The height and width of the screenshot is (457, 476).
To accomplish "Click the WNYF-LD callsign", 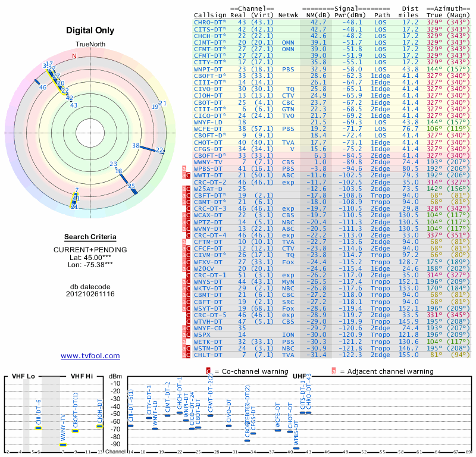I will [208, 123].
